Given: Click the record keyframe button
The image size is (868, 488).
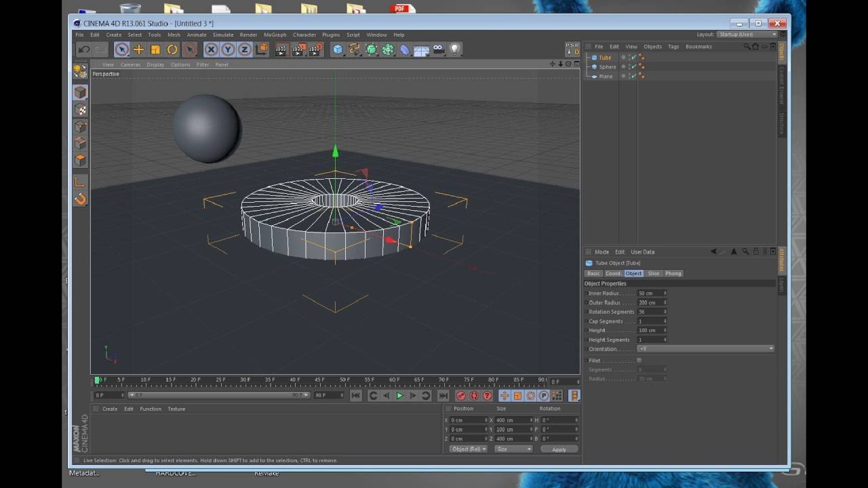Looking at the screenshot, I should coord(461,395).
